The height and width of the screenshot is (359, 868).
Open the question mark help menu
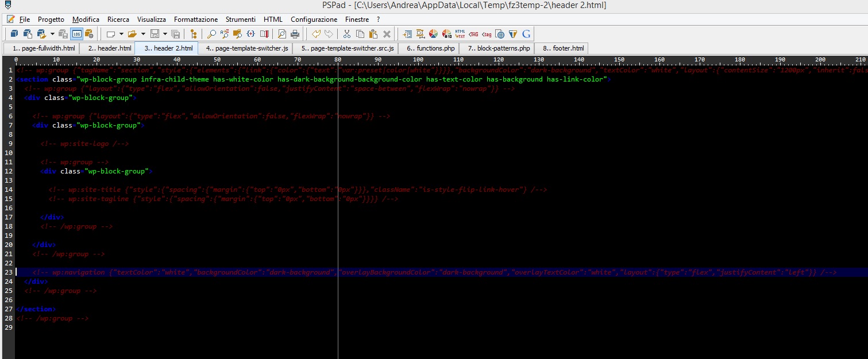(x=378, y=19)
